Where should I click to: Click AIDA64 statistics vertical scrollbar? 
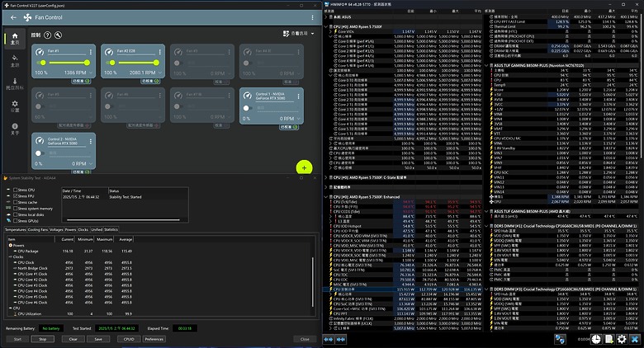(x=313, y=282)
